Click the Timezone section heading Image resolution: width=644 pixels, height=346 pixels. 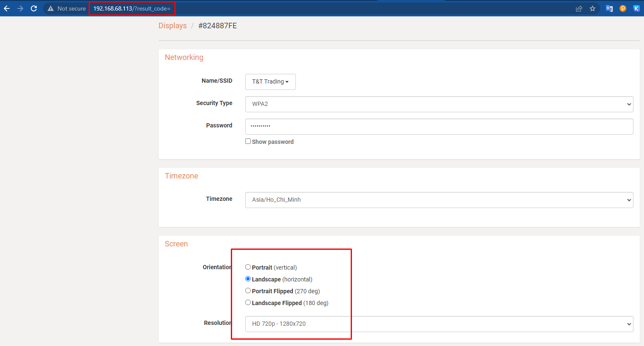181,176
